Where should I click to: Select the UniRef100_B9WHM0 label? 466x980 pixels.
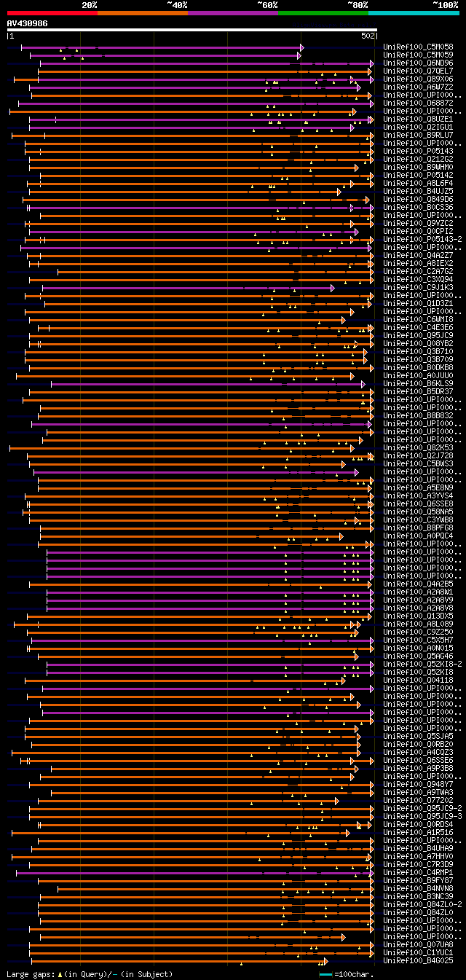[418, 167]
